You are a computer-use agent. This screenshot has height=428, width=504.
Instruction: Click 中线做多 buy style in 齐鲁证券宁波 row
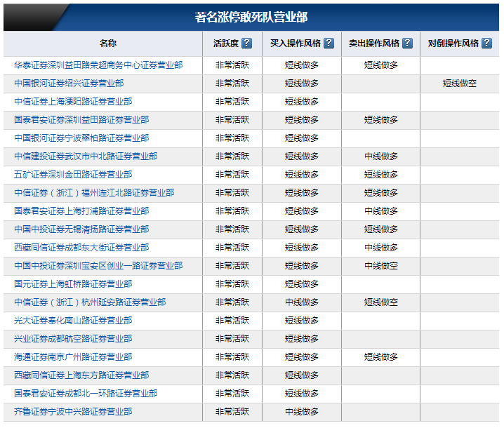tap(302, 412)
